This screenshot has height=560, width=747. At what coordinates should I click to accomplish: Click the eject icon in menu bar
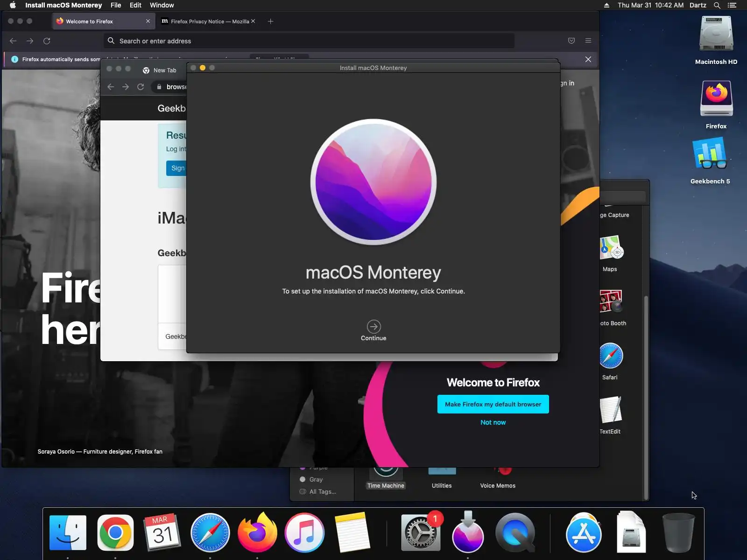click(606, 5)
